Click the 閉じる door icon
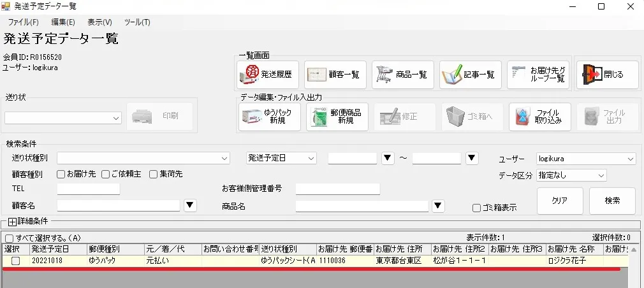644x288 pixels. [592, 75]
